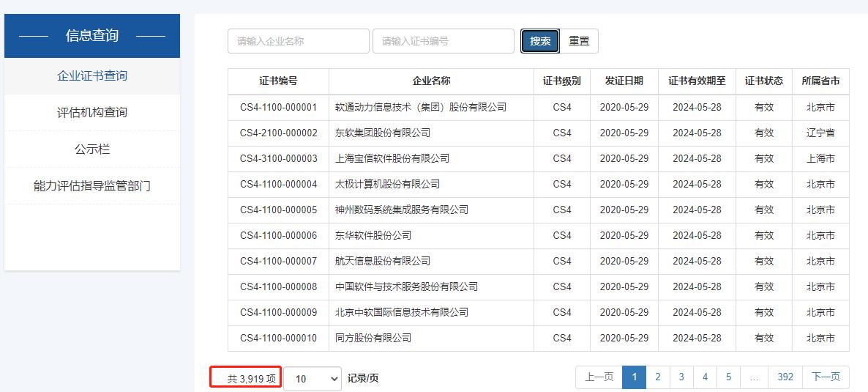
Task: Select certificate number CS4-1100-000010
Action: [x=278, y=338]
